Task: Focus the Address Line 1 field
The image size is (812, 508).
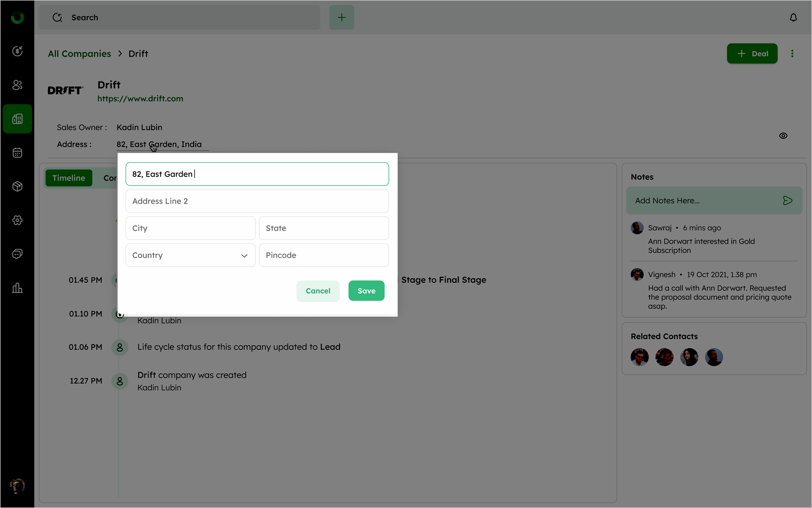Action: 257,174
